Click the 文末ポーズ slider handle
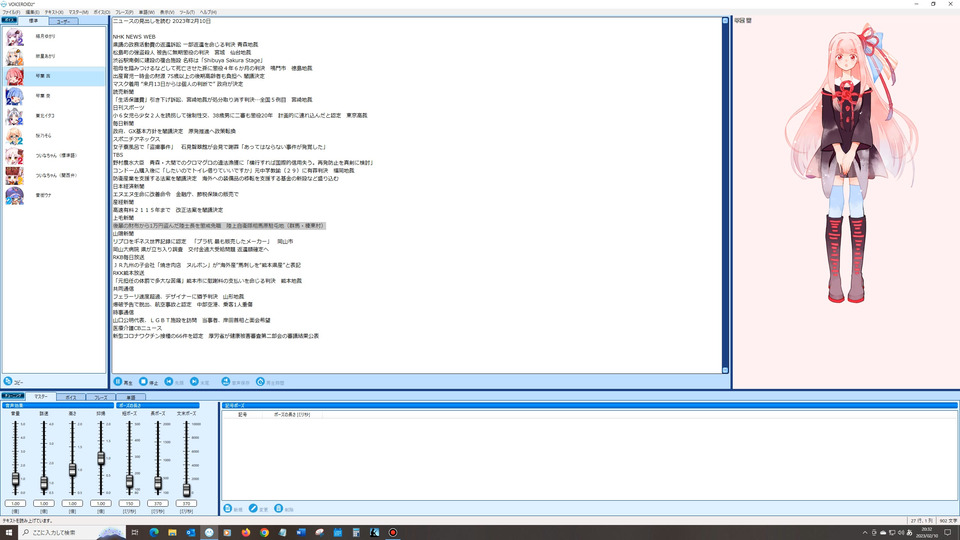960x540 pixels. click(186, 489)
